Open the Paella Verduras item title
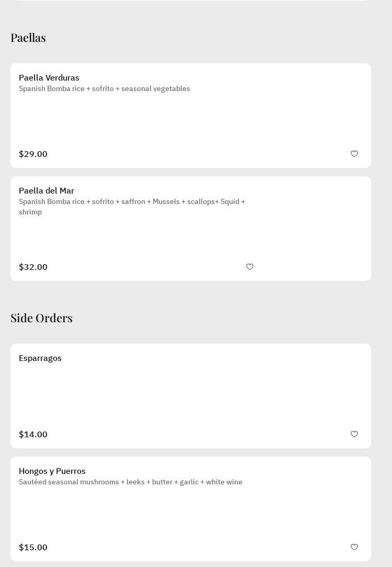The image size is (392, 567). point(49,78)
